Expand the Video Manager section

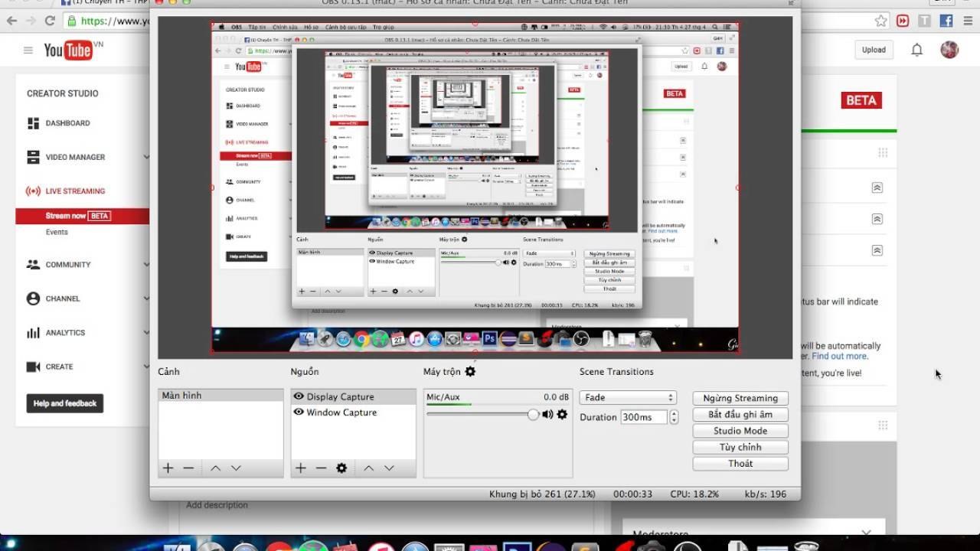(x=146, y=157)
